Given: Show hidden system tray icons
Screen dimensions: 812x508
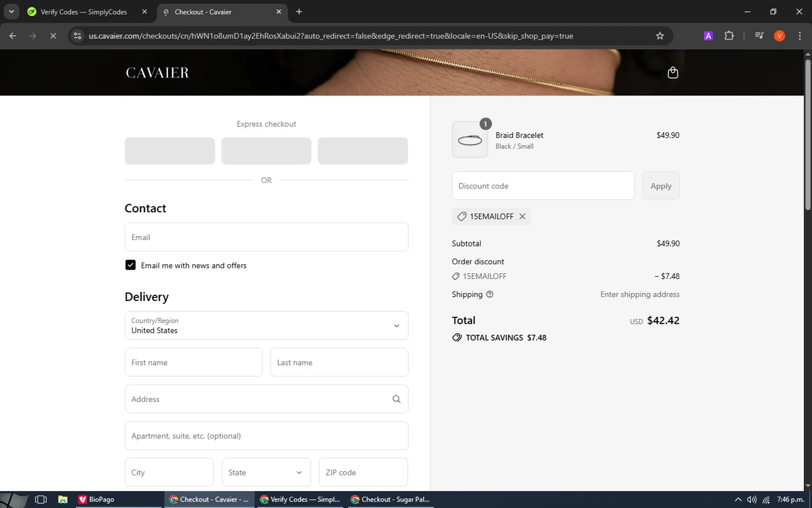Looking at the screenshot, I should click(x=738, y=499).
